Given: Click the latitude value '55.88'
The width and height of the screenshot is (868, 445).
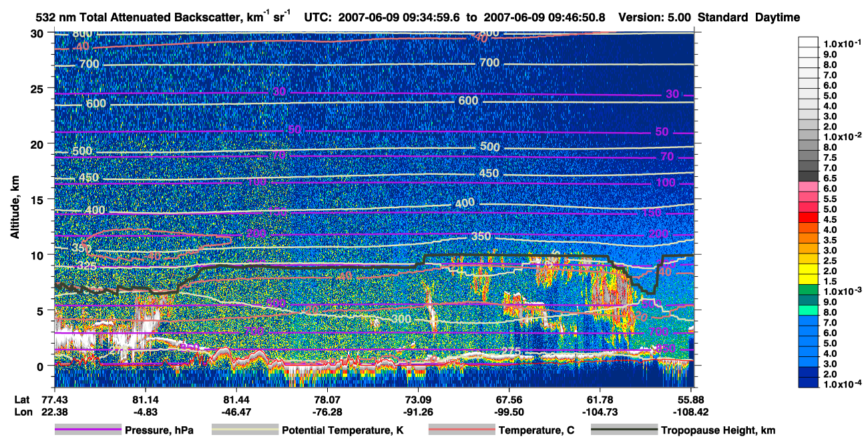Looking at the screenshot, I should (692, 400).
